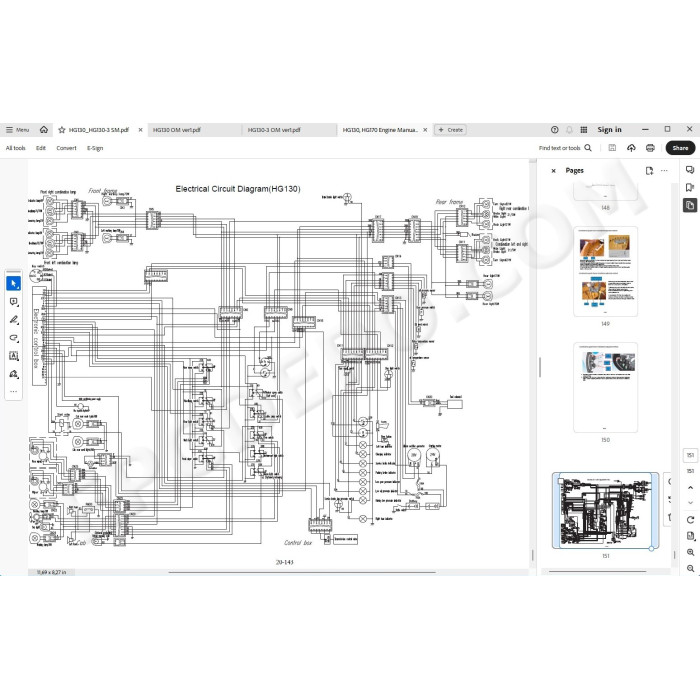Click the Pages panel horizontal scrollbar
Viewport: 700px width, 700px height.
point(597,571)
